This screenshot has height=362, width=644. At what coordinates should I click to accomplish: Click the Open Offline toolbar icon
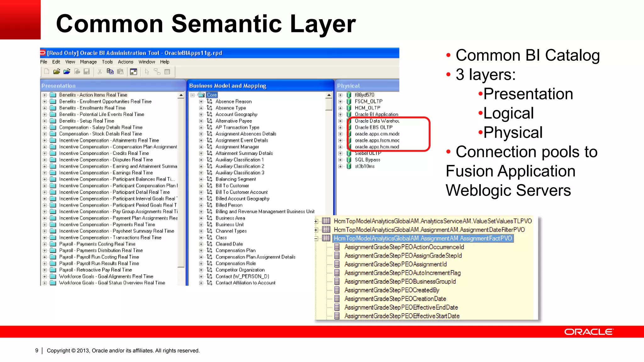[57, 72]
